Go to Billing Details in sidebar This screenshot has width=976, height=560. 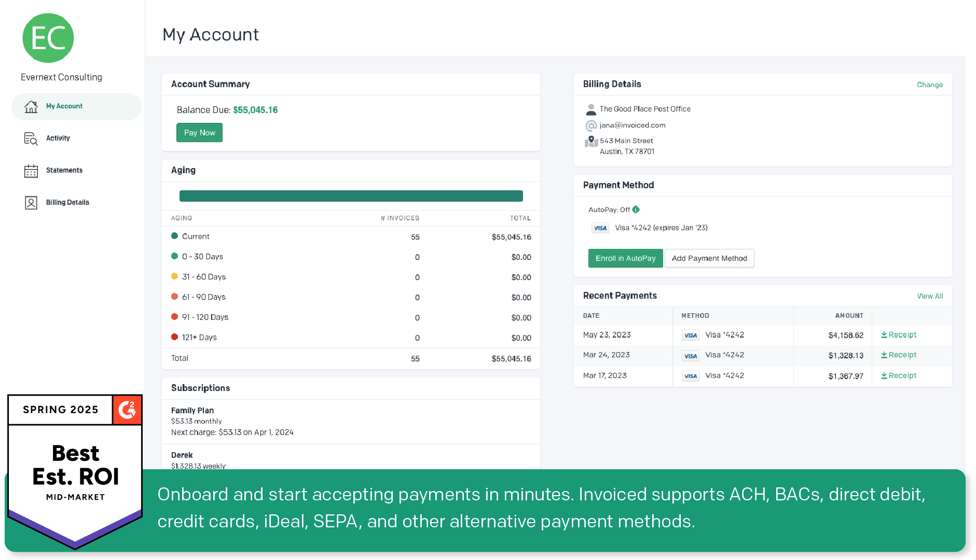click(67, 203)
